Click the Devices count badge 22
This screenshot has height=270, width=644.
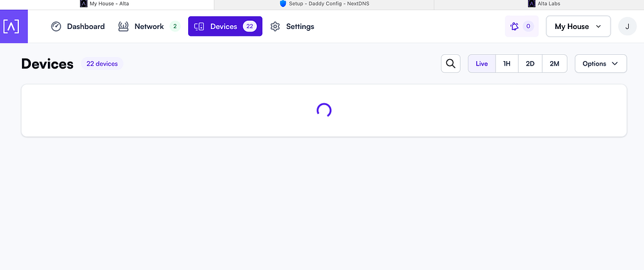pyautogui.click(x=250, y=26)
